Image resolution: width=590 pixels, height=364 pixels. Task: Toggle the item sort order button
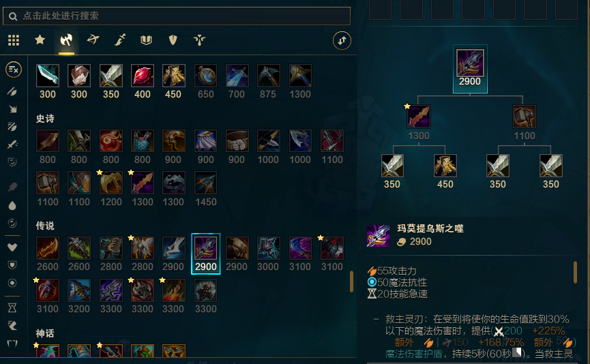point(342,41)
